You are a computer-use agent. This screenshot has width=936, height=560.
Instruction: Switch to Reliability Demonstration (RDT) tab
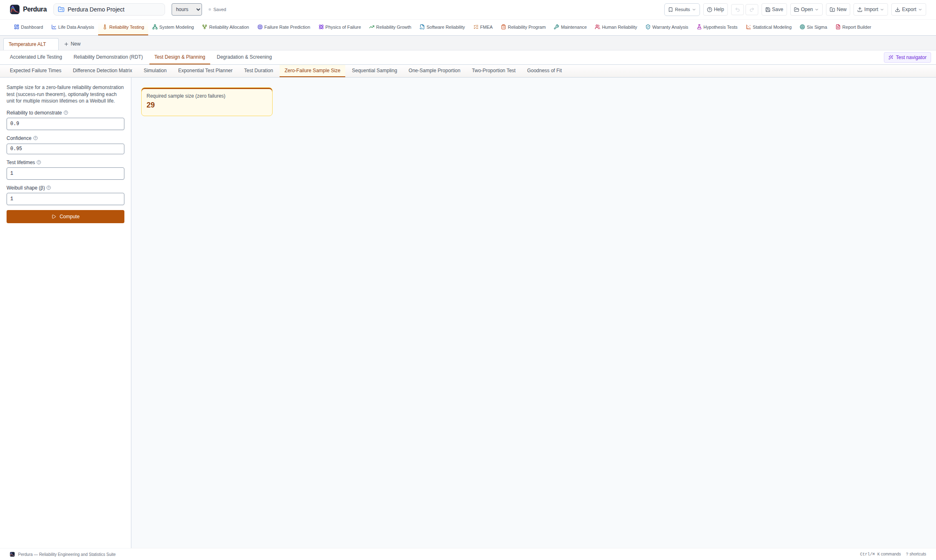point(108,57)
